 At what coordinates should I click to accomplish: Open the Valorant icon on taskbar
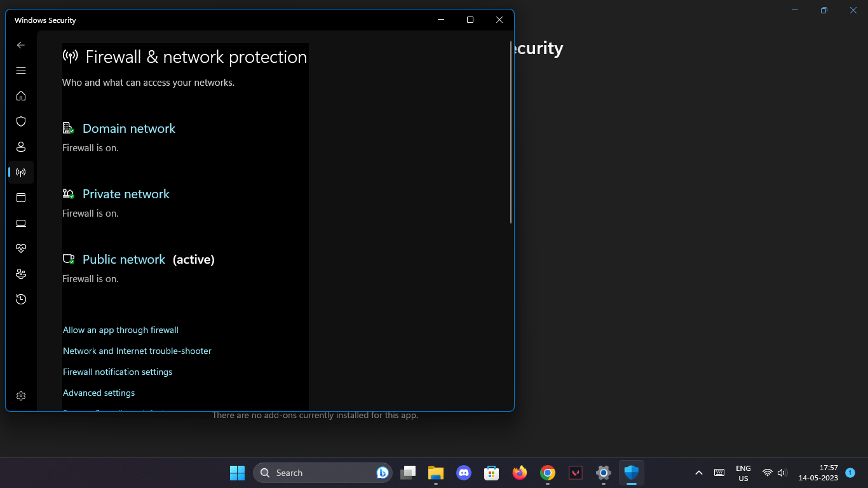tap(576, 473)
